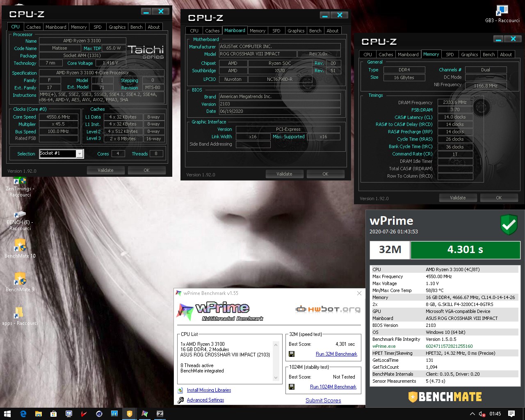This screenshot has height=420, width=525.
Task: Open File Explorer from the taskbar
Action: click(38, 414)
